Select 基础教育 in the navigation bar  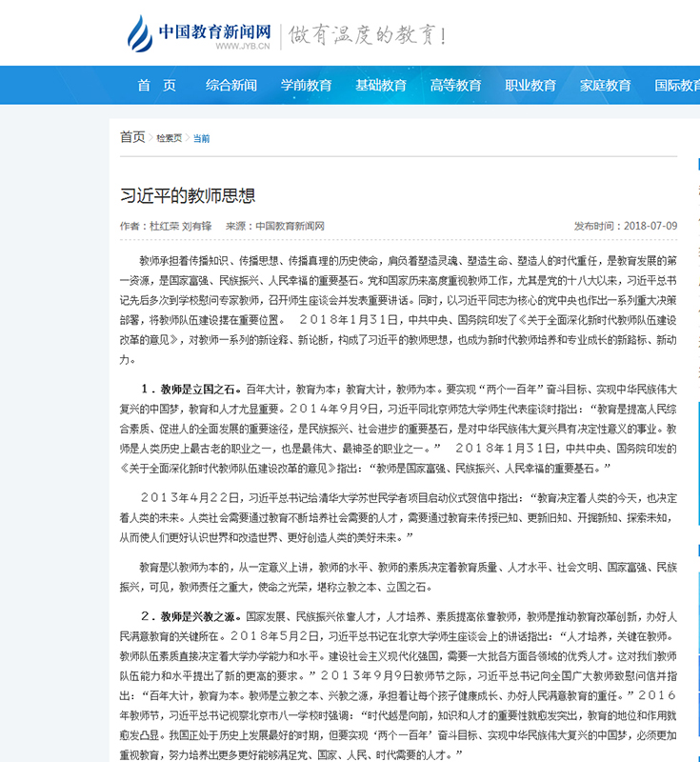click(381, 85)
